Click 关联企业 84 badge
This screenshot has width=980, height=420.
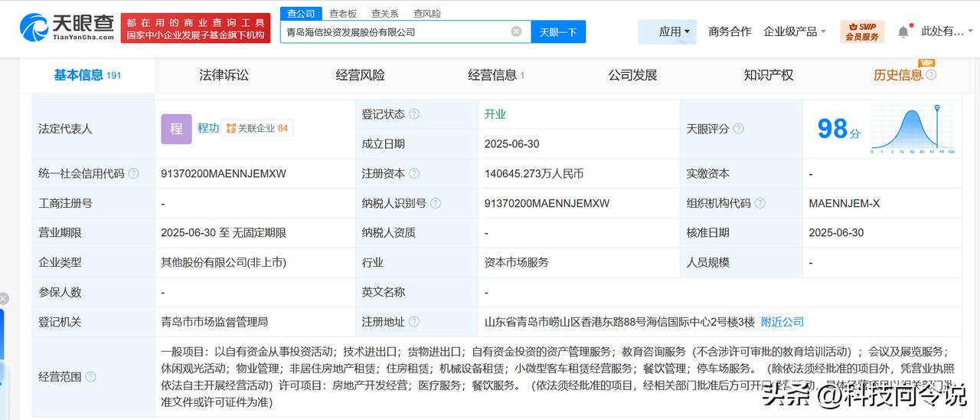tap(257, 128)
